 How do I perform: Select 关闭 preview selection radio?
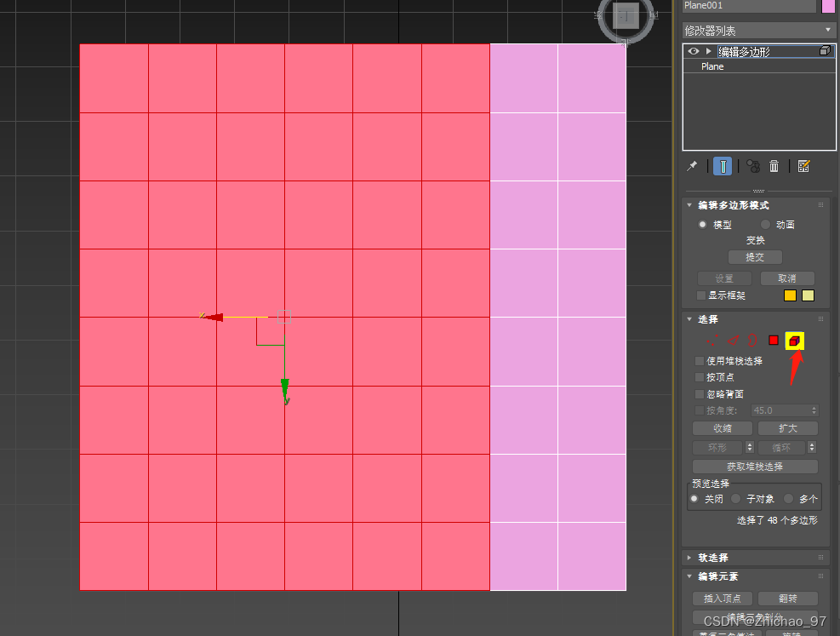click(x=694, y=499)
